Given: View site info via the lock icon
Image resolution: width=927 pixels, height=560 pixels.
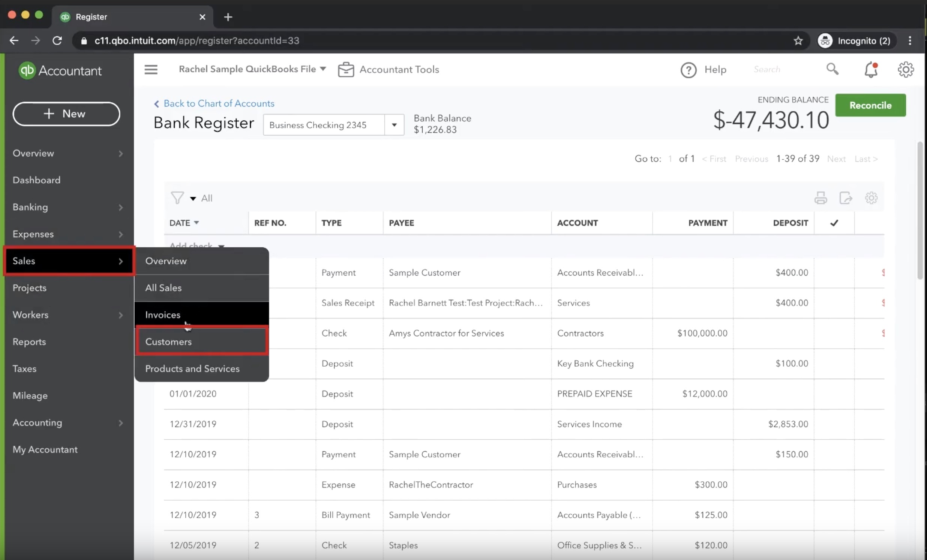Looking at the screenshot, I should [84, 40].
